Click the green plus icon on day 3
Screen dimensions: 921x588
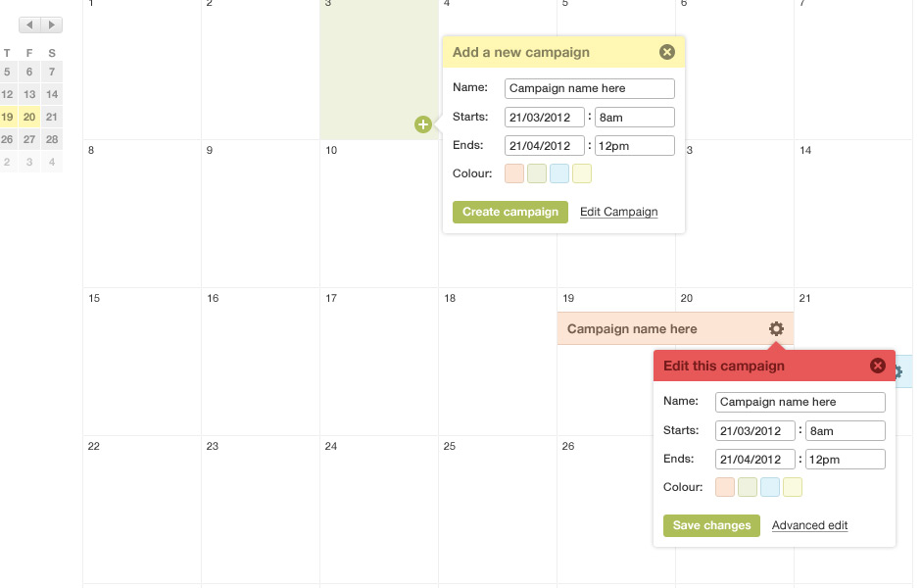pos(423,124)
